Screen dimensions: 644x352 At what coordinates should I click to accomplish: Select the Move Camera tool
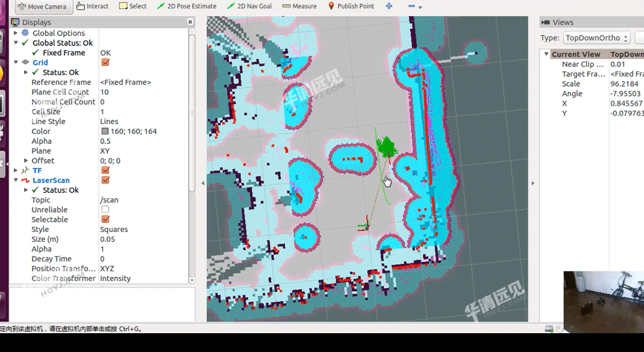[x=42, y=7]
